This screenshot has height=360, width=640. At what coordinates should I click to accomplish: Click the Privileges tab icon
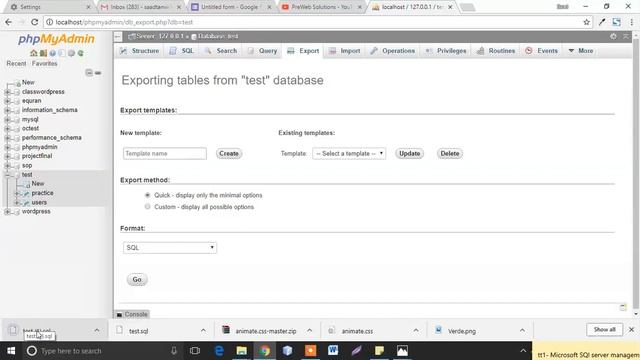tap(429, 51)
